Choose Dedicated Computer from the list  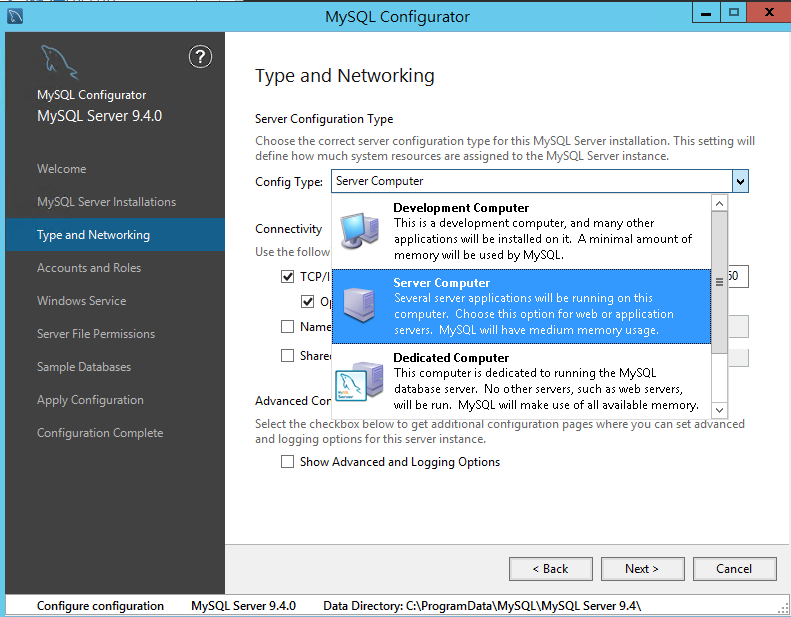pyautogui.click(x=521, y=381)
